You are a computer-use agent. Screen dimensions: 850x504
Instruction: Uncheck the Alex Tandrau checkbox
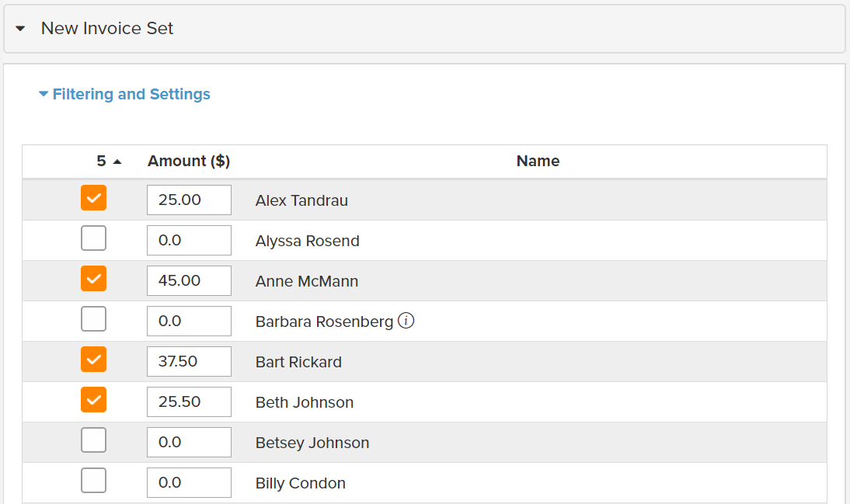point(94,198)
